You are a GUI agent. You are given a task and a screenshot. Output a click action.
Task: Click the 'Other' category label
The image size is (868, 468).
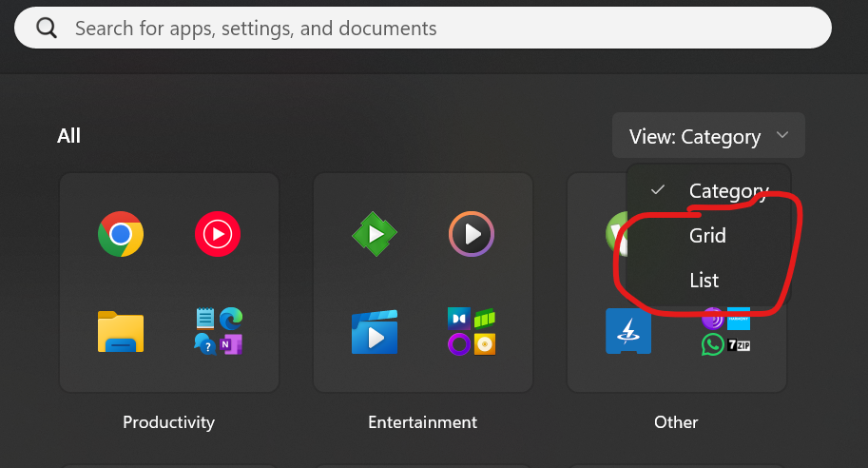click(x=676, y=422)
